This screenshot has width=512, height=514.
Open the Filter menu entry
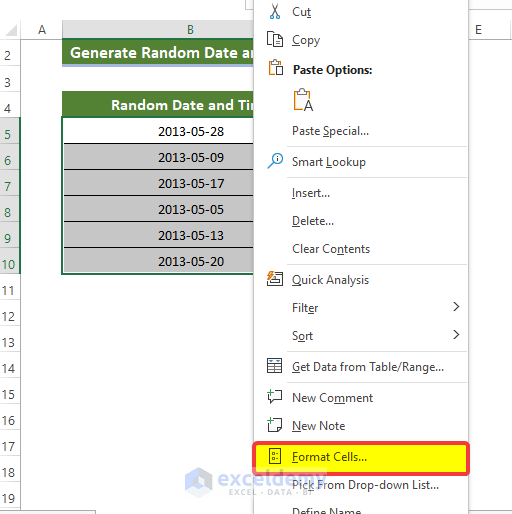click(361, 308)
